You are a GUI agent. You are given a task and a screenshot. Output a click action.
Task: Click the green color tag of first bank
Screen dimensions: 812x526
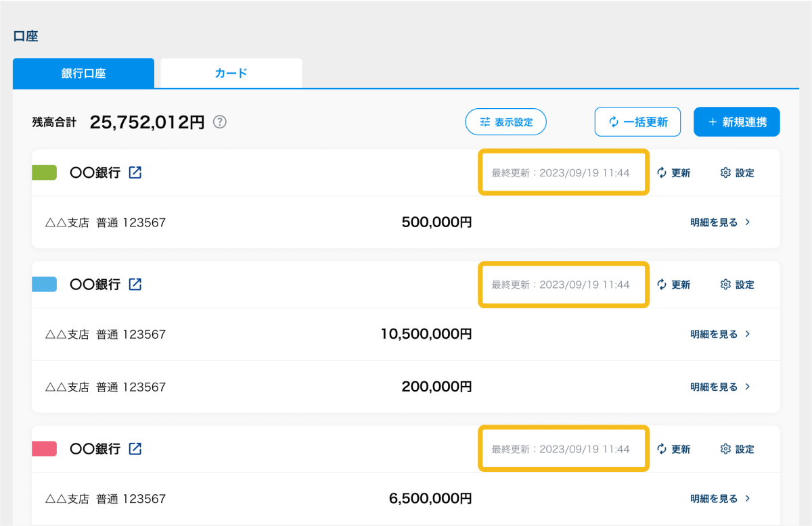click(45, 172)
